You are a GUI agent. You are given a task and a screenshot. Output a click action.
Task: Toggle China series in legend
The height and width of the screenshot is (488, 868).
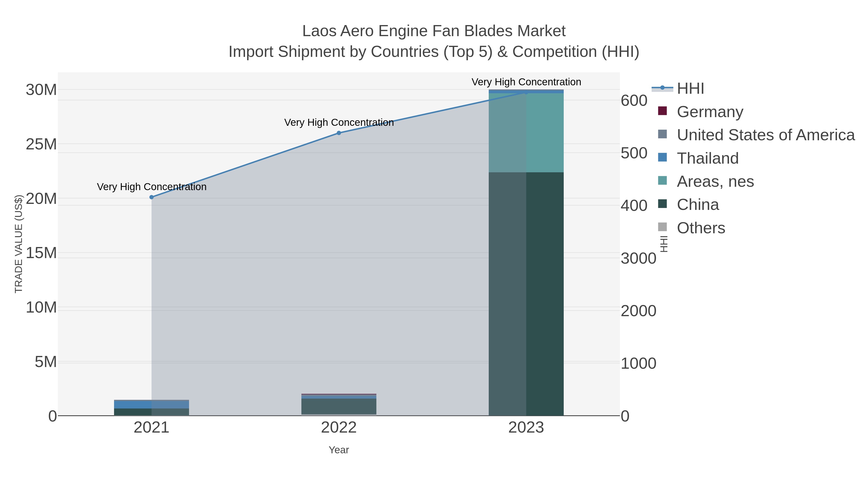click(x=688, y=204)
